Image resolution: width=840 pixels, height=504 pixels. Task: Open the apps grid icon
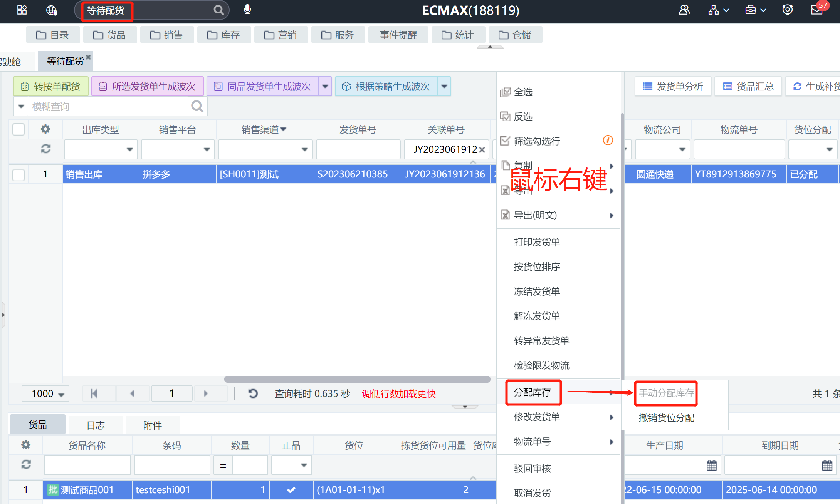(x=22, y=10)
